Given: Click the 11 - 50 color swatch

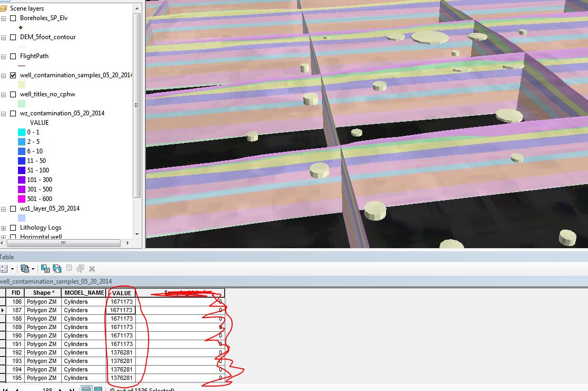Looking at the screenshot, I should (x=22, y=161).
